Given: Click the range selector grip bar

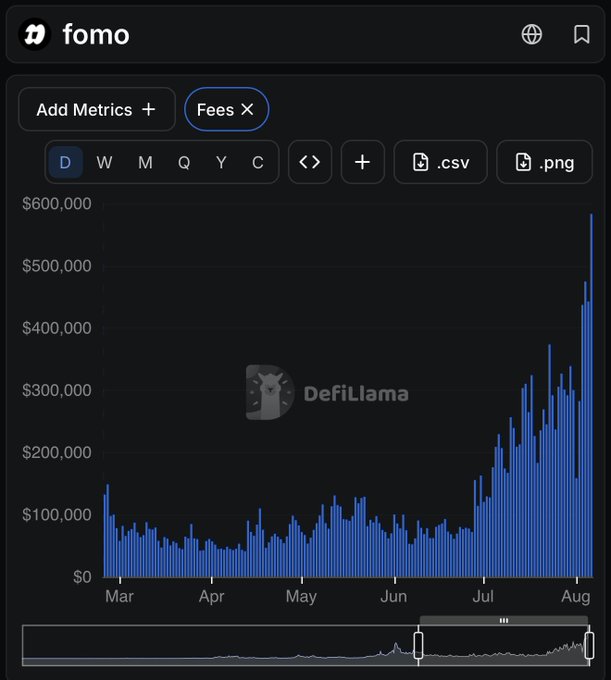Looking at the screenshot, I should point(504,621).
